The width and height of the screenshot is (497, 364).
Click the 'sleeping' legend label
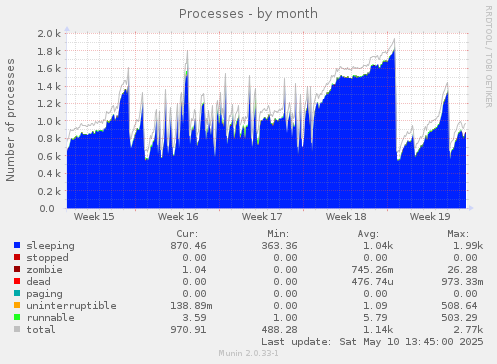click(51, 246)
